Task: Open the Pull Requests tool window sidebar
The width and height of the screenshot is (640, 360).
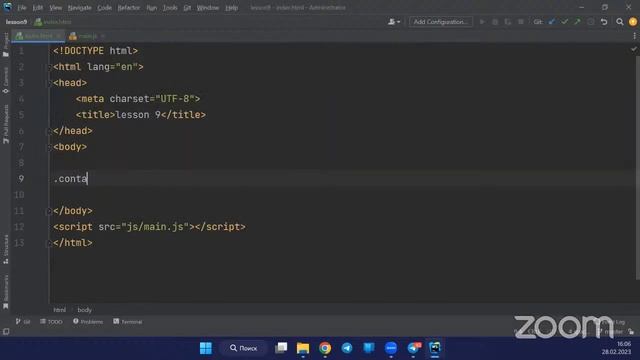Action: (x=6, y=124)
